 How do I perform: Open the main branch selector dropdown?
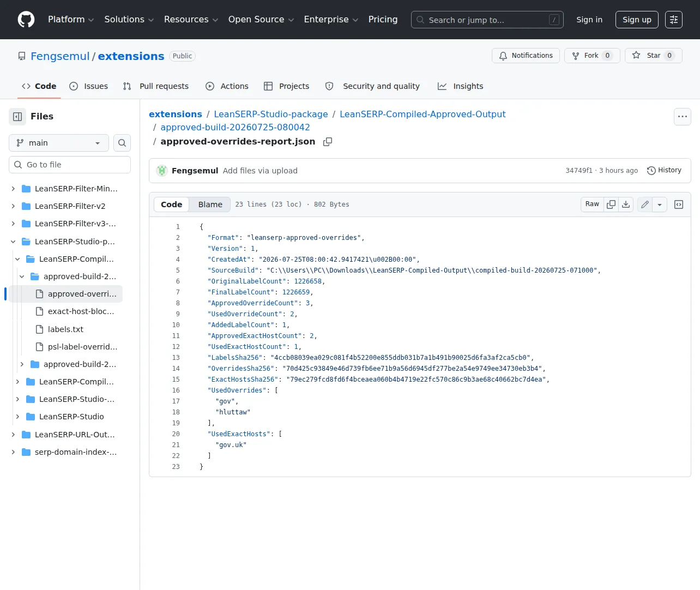pos(59,143)
